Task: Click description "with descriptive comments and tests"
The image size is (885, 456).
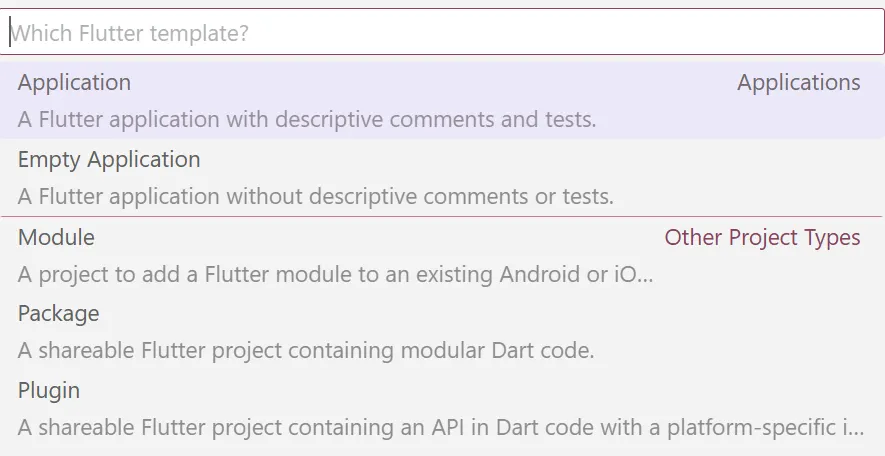Action: click(x=307, y=120)
